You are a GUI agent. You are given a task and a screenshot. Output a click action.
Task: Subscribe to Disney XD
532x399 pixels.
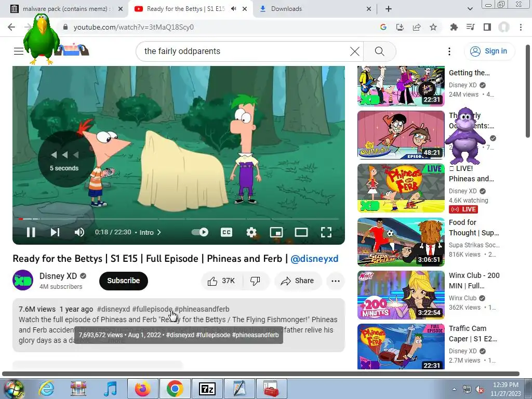tap(124, 281)
